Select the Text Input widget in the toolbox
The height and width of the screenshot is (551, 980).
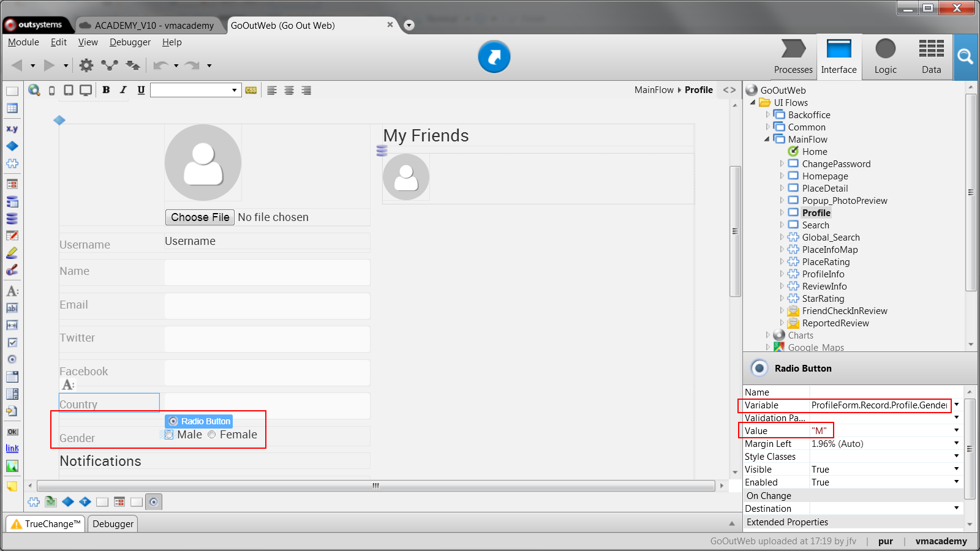(12, 308)
